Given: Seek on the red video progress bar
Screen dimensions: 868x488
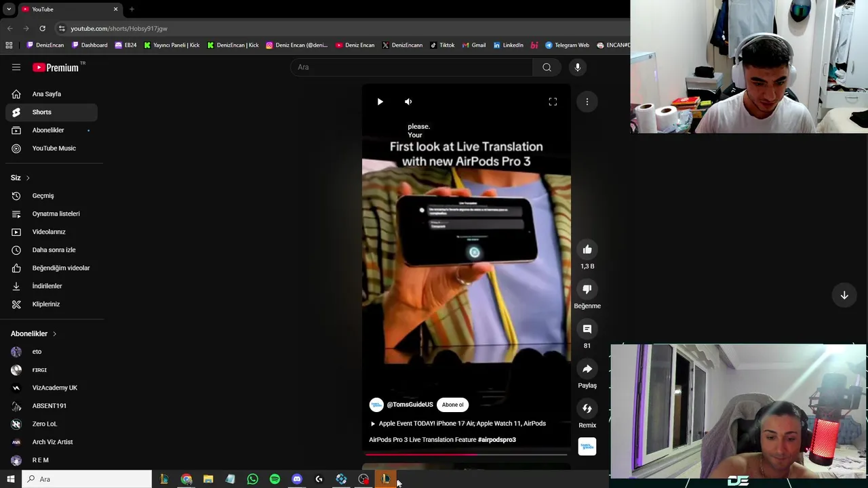Looking at the screenshot, I should click(467, 455).
